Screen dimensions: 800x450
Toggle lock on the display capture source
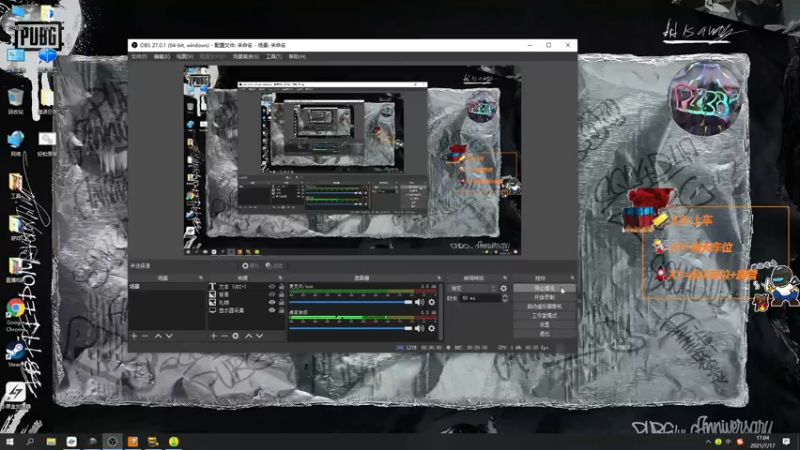pyautogui.click(x=282, y=310)
